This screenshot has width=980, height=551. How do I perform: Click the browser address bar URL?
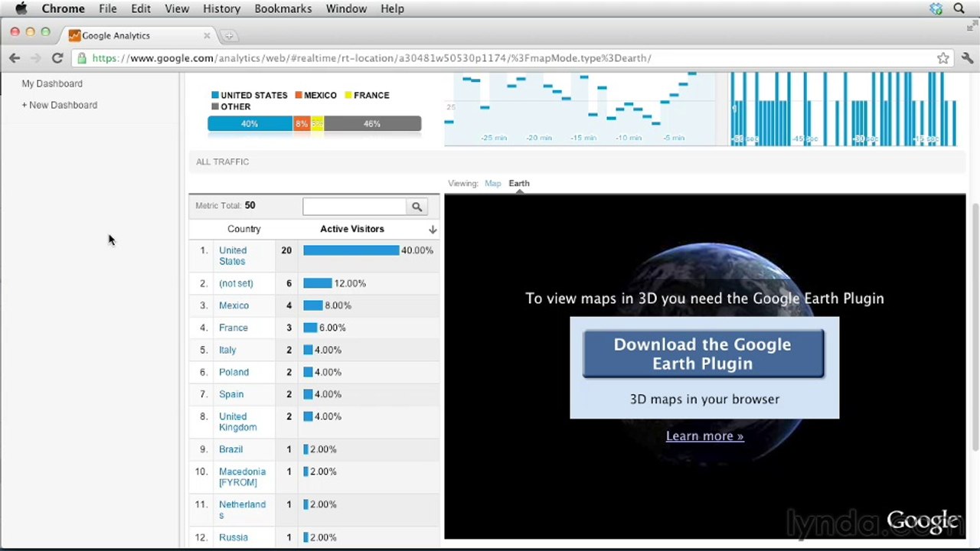(371, 58)
